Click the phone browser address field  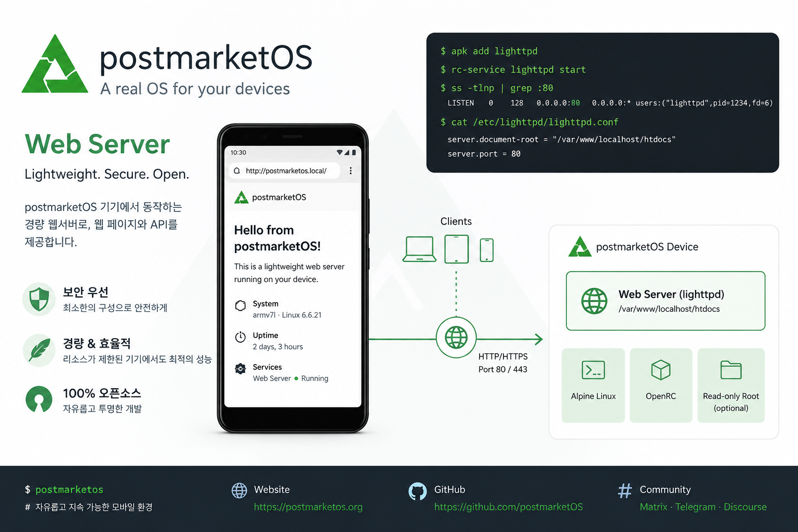click(x=285, y=171)
